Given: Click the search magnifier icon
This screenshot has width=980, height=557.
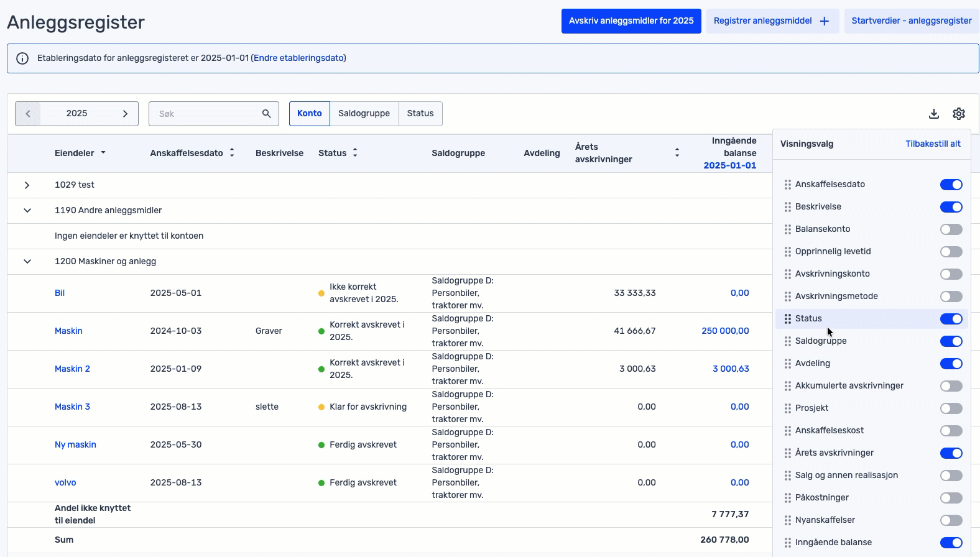Looking at the screenshot, I should (266, 114).
